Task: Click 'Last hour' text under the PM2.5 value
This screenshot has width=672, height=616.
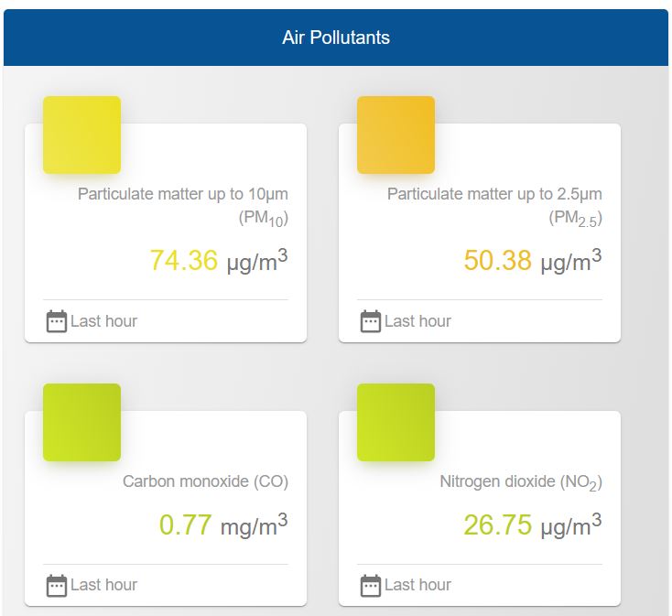Action: tap(417, 321)
